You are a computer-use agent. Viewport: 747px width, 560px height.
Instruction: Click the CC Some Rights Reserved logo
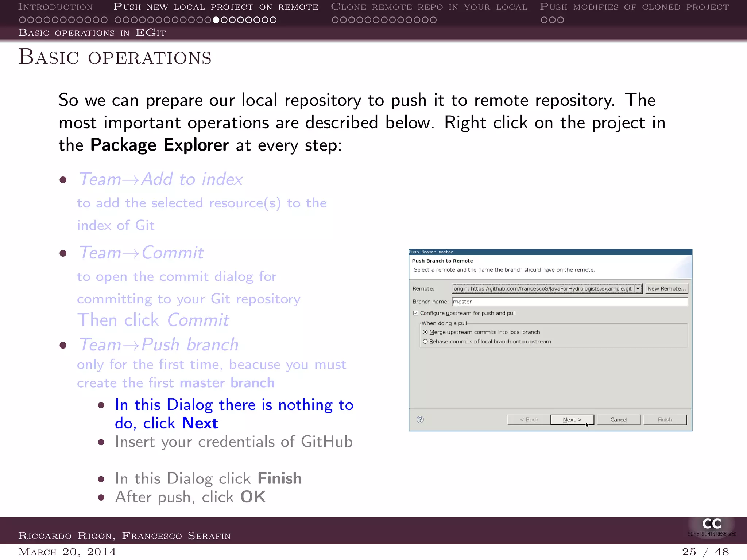[712, 527]
